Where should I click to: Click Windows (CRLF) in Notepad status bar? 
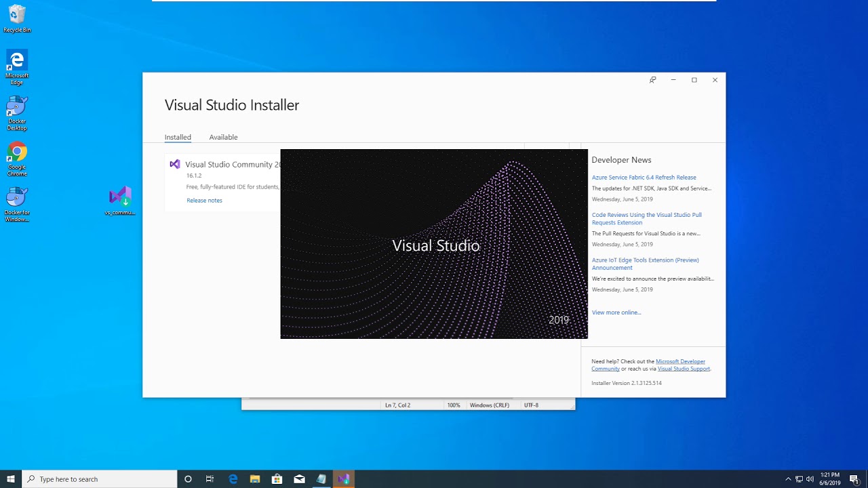point(490,405)
